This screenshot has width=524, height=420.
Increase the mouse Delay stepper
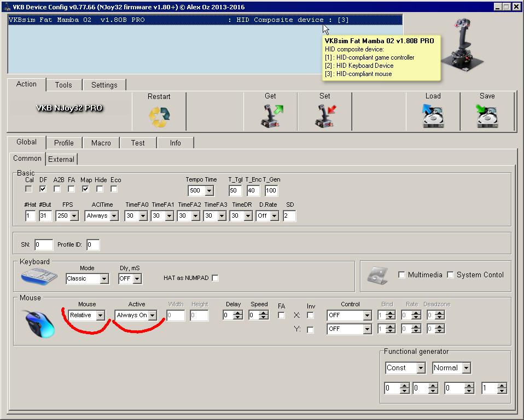point(237,313)
